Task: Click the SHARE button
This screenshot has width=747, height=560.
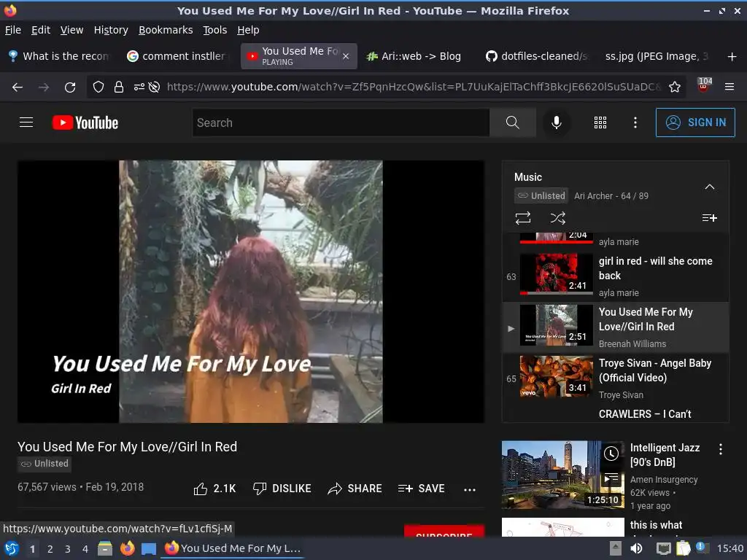Action: pyautogui.click(x=355, y=489)
